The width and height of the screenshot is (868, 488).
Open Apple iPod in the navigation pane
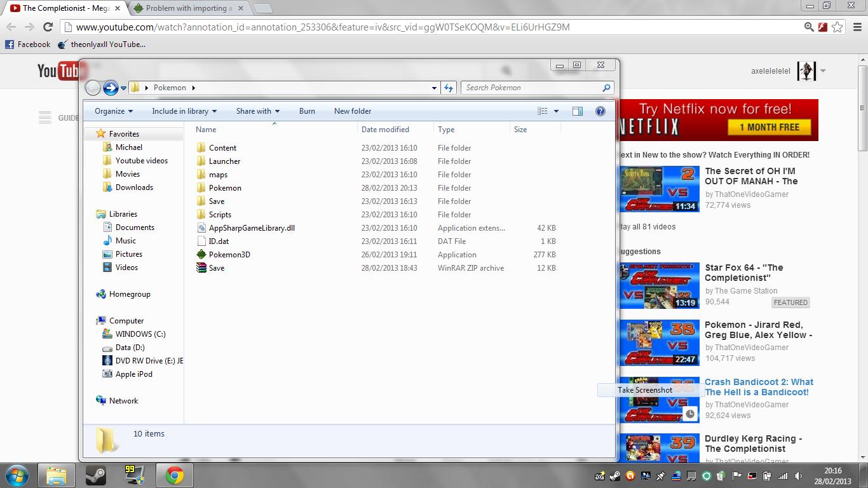(134, 374)
